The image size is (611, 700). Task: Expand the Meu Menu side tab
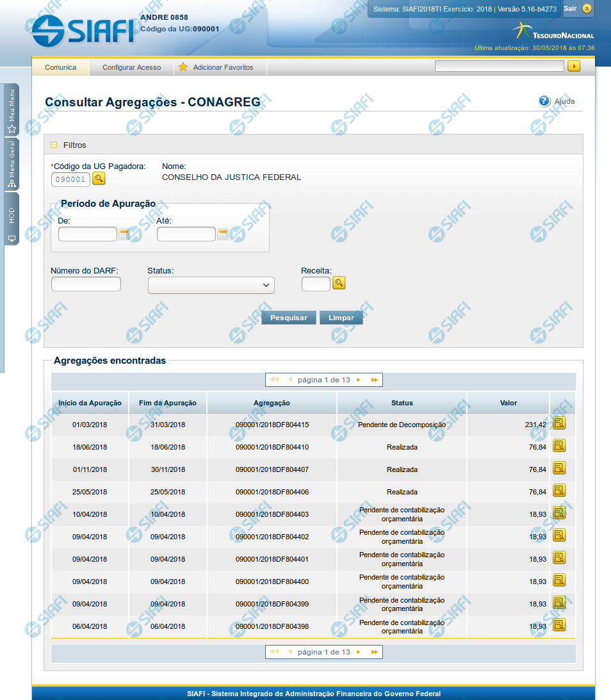(x=12, y=110)
